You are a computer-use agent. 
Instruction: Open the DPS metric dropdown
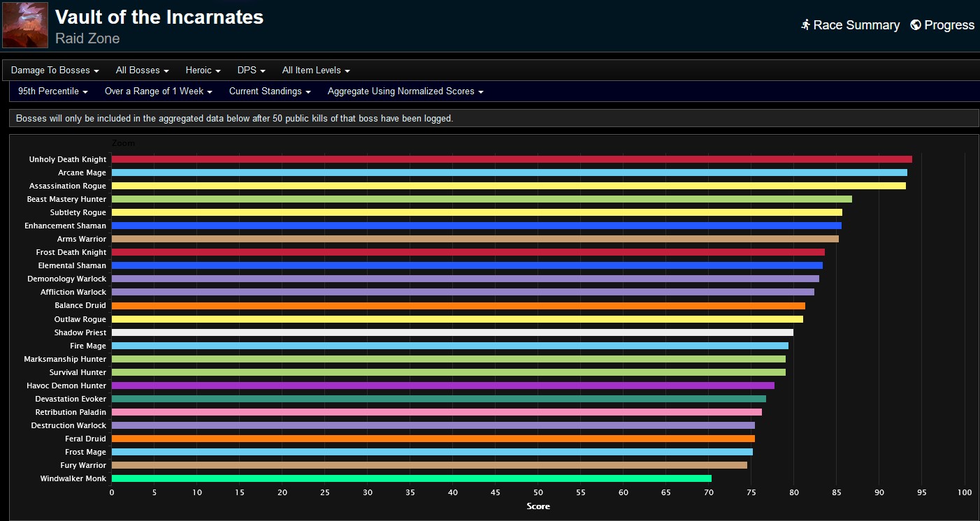(x=251, y=70)
